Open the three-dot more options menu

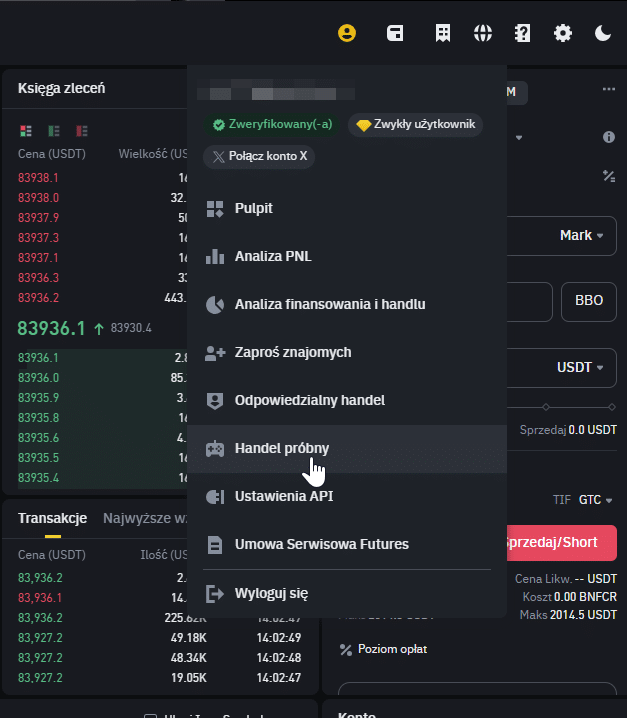pyautogui.click(x=609, y=89)
